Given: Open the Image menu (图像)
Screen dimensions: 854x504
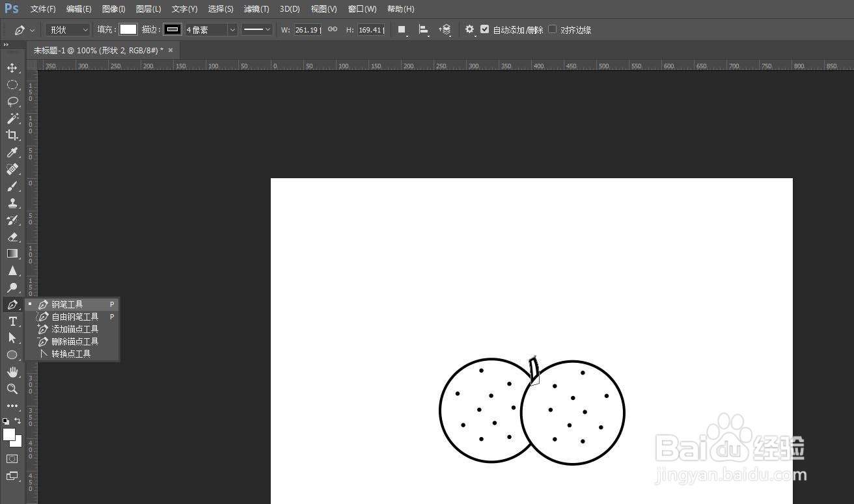Looking at the screenshot, I should tap(114, 9).
